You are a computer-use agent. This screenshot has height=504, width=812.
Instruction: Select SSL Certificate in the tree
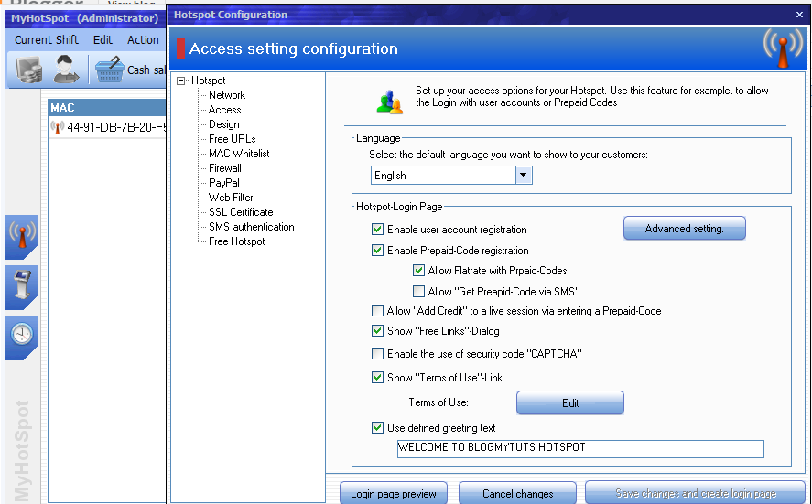pos(241,212)
